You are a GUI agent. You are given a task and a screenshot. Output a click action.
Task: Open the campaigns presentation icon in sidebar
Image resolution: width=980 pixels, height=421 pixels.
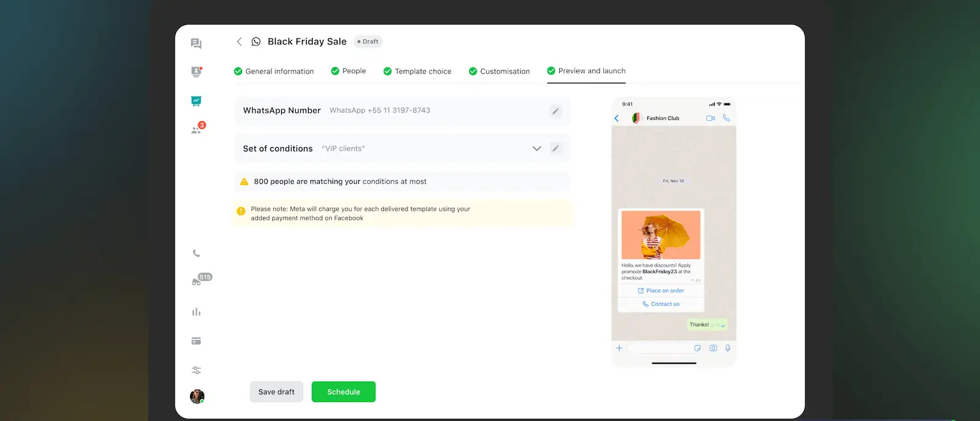click(x=196, y=101)
